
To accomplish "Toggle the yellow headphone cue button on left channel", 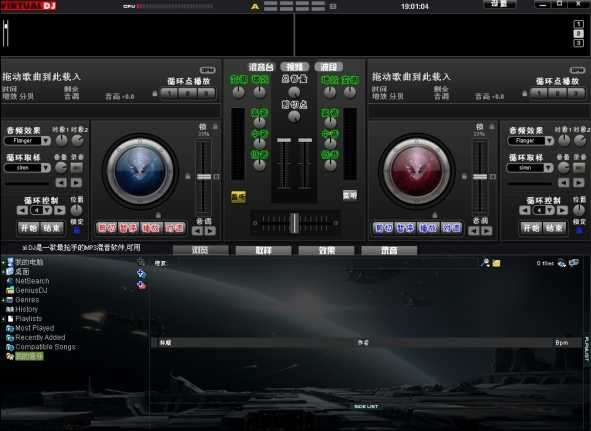I will click(x=238, y=196).
